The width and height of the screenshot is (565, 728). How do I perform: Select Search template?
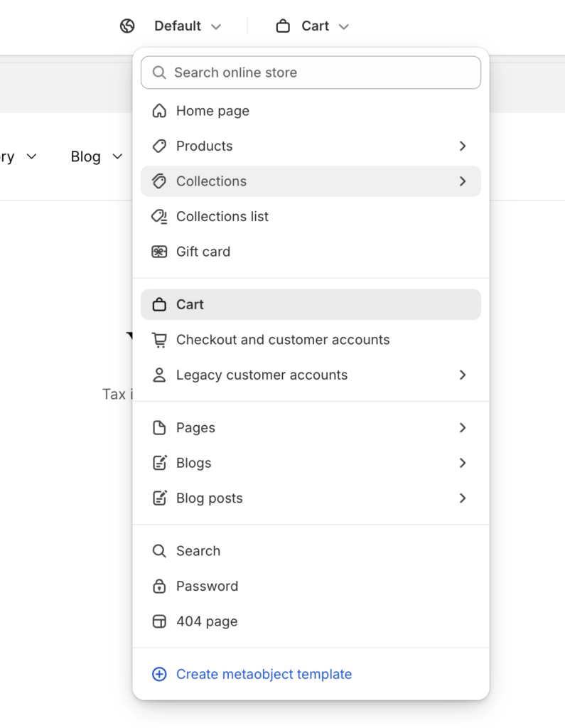click(311, 551)
